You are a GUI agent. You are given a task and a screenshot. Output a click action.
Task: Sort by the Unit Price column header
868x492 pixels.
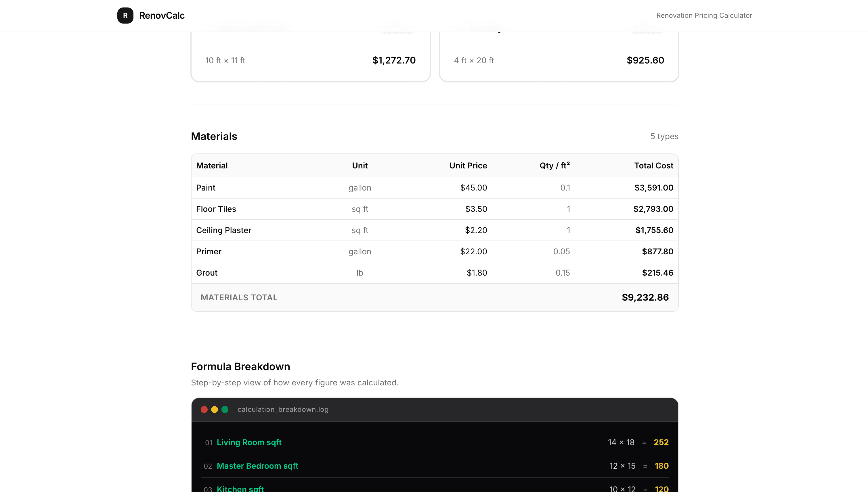point(468,166)
